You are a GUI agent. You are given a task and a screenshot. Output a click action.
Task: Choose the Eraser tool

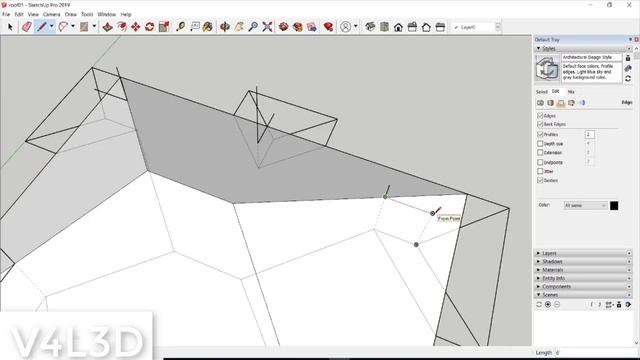27,27
